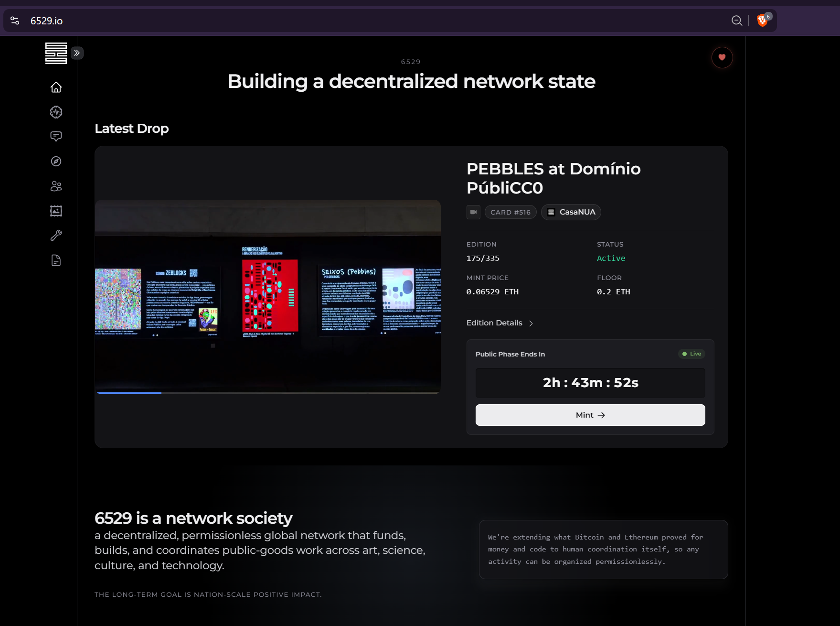Open the brain network icon in sidebar

(x=56, y=112)
